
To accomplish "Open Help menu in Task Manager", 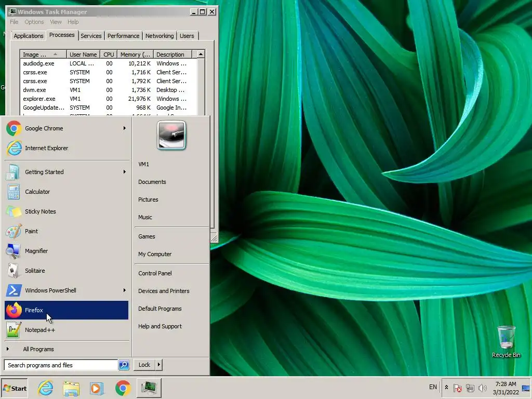I will click(73, 22).
